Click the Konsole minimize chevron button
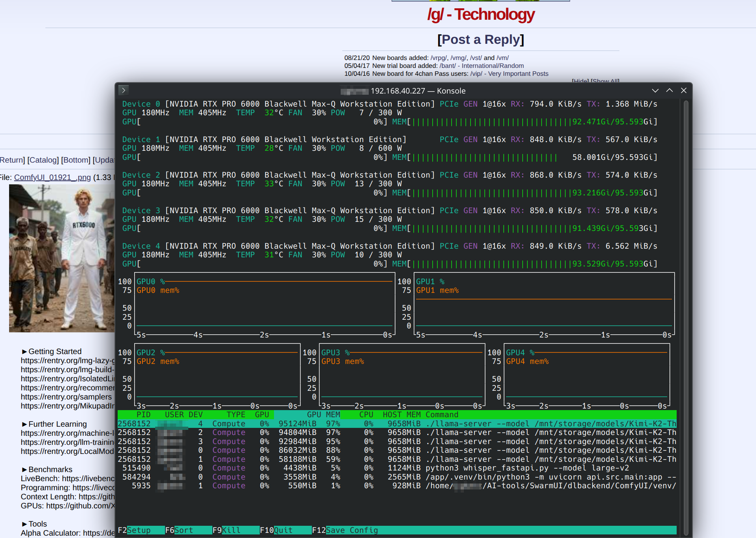Image resolution: width=756 pixels, height=538 pixels. point(655,90)
